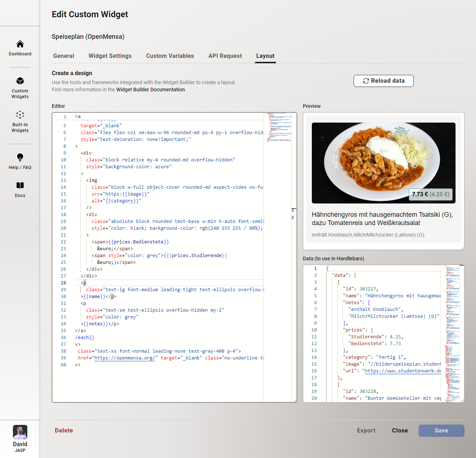Open the Widget Builder Documentation link
The height and width of the screenshot is (458, 476).
click(150, 89)
